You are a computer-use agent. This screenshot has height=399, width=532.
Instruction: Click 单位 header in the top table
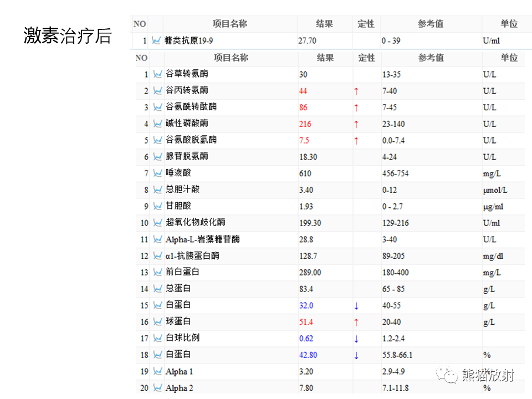pyautogui.click(x=509, y=24)
